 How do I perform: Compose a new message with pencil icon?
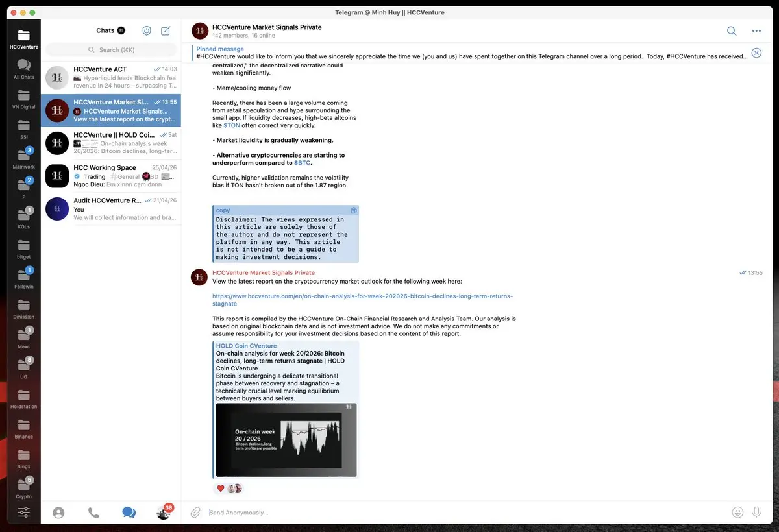tap(166, 30)
